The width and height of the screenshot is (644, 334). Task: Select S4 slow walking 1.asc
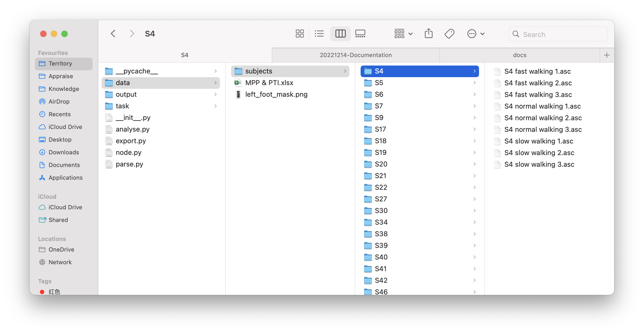point(549,141)
